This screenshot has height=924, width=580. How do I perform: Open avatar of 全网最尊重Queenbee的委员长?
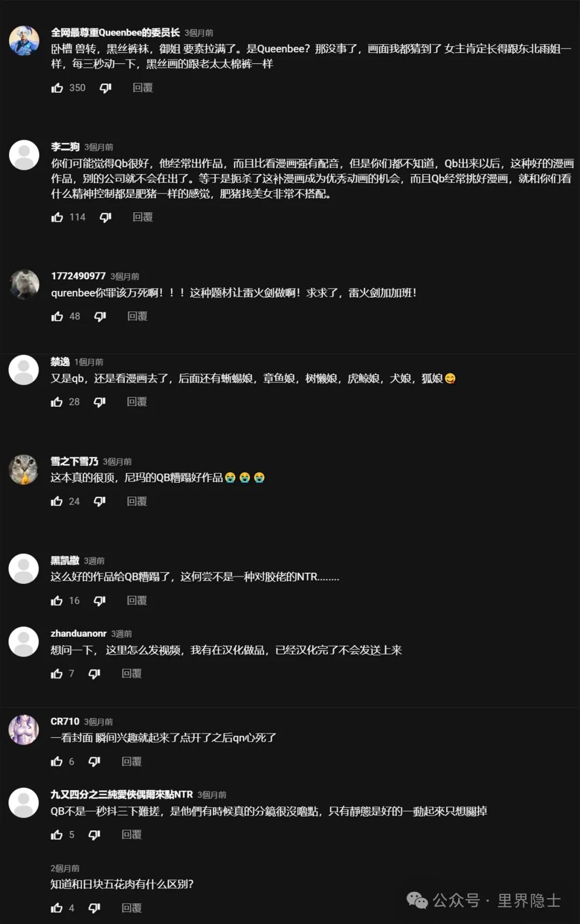click(24, 40)
